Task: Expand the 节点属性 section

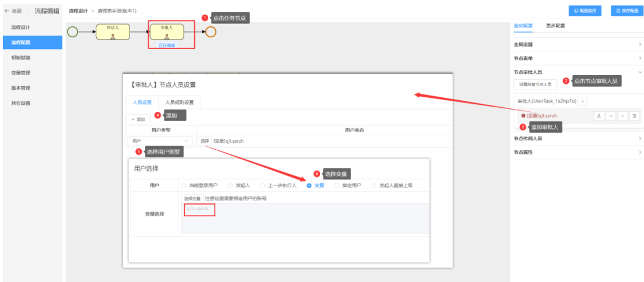Action: (577, 152)
